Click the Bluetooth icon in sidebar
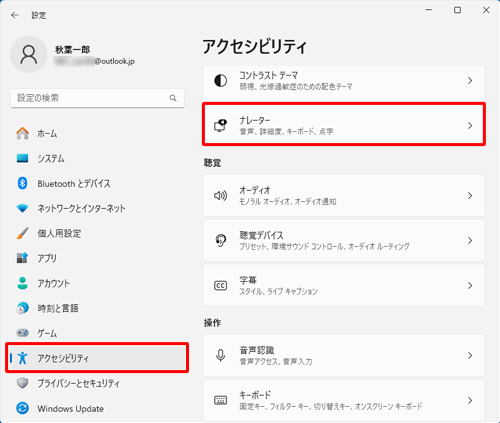The image size is (500, 423). [x=22, y=183]
